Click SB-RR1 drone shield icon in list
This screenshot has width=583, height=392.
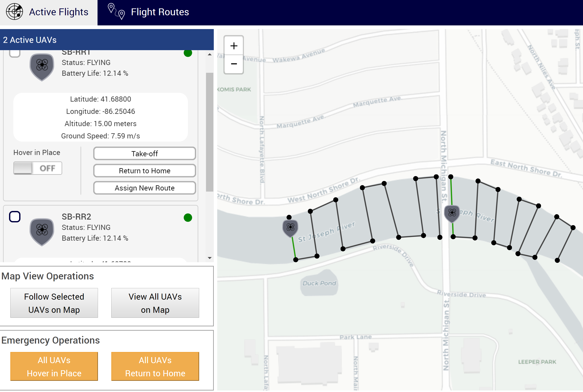(42, 66)
